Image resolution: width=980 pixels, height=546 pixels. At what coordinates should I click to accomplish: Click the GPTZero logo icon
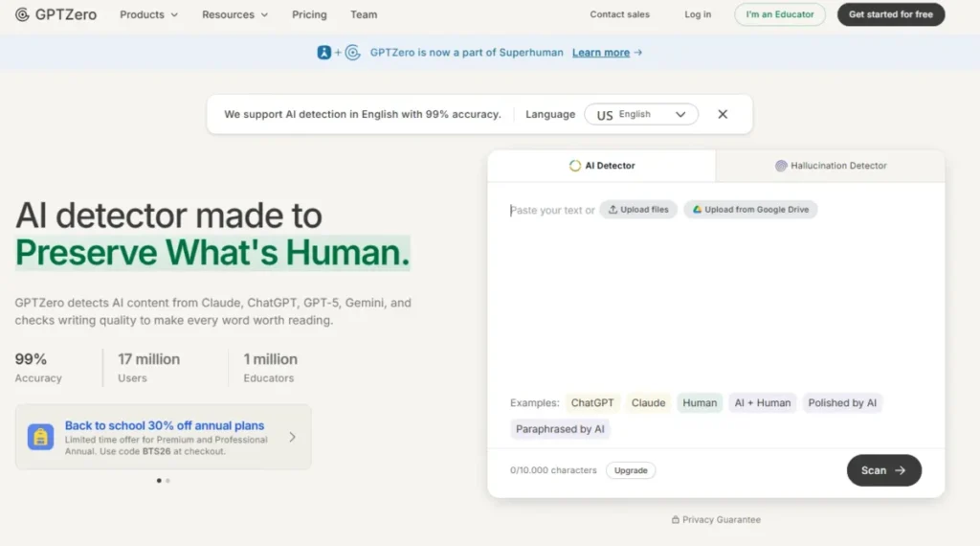click(23, 14)
